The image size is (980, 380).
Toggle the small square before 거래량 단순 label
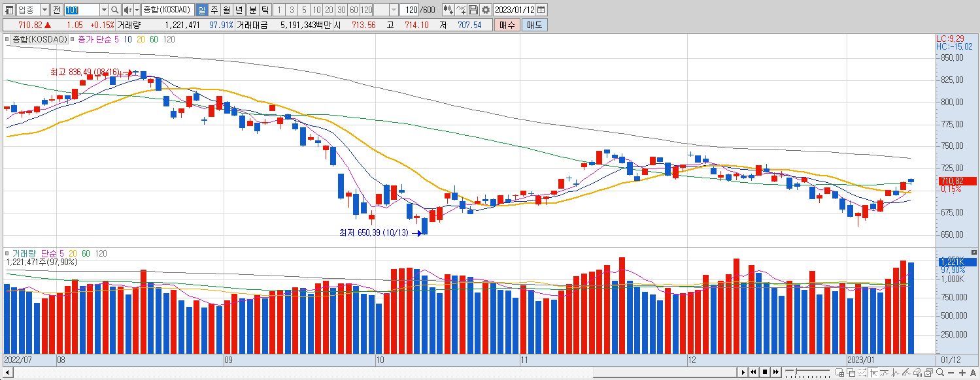(8, 253)
